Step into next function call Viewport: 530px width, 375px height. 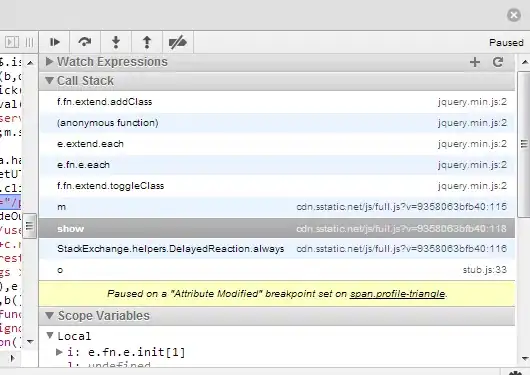(x=116, y=42)
